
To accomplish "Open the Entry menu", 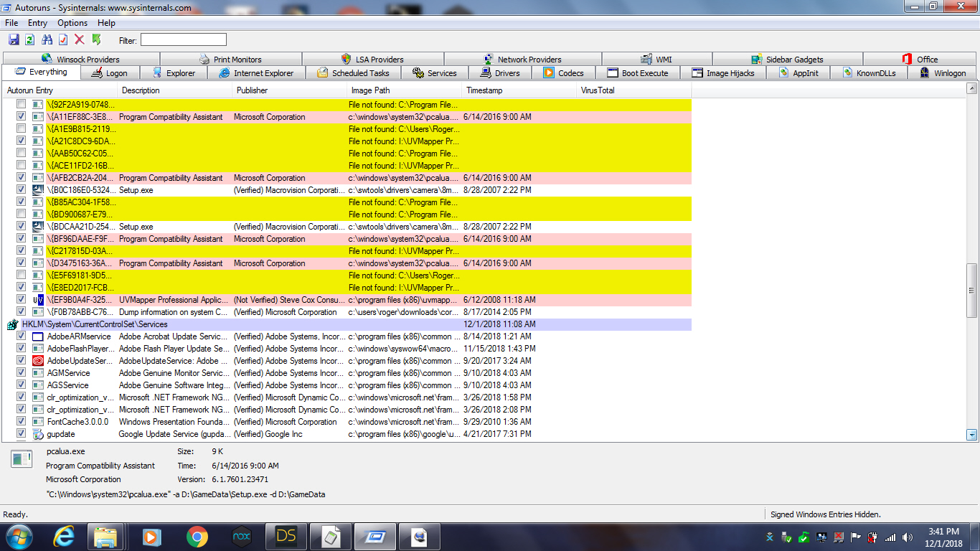I will click(x=37, y=23).
